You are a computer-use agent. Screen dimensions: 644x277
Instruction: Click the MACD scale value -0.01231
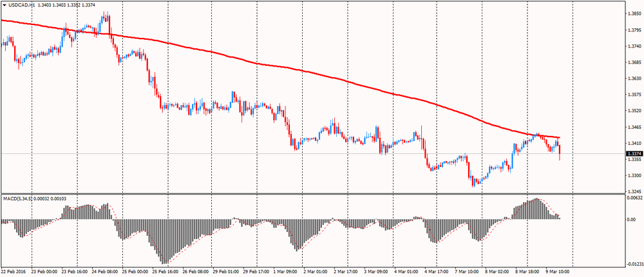[x=636, y=264]
